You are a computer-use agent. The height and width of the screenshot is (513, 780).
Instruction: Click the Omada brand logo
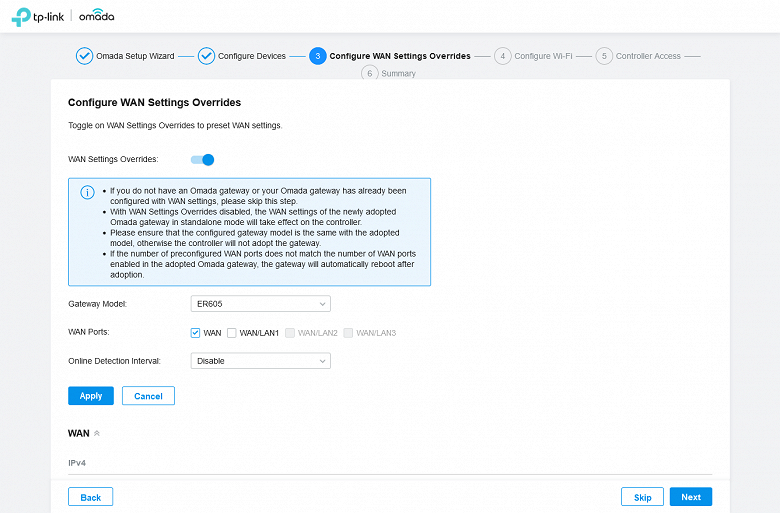(x=97, y=15)
